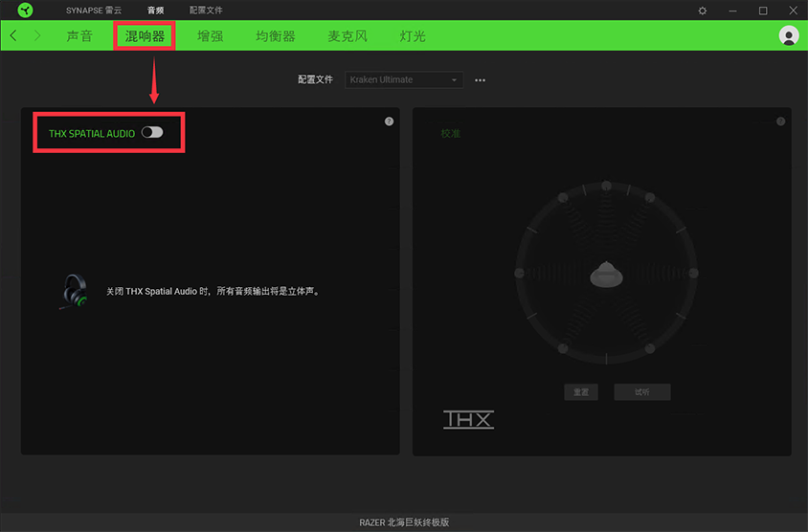Select the top speaker node on calibration ring
The image size is (808, 532).
[x=607, y=186]
